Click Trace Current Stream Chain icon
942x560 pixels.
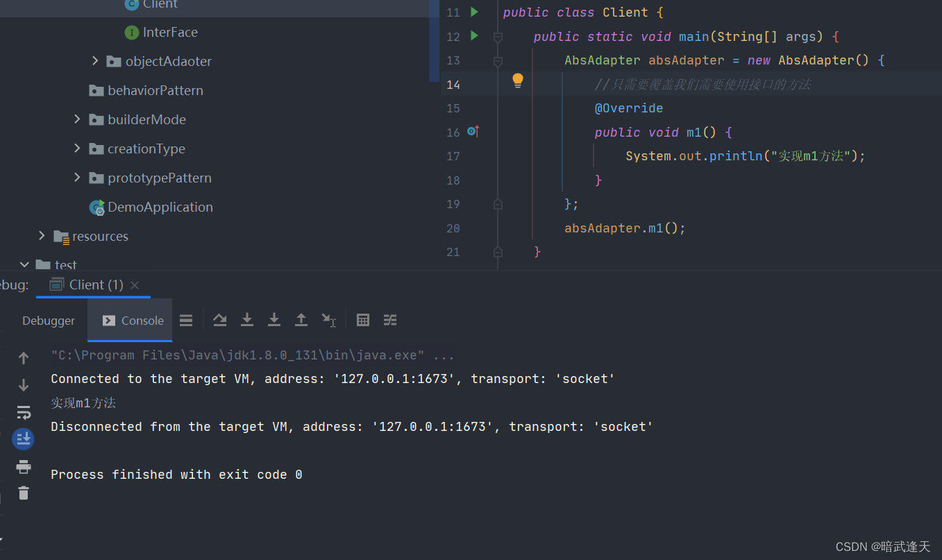390,320
